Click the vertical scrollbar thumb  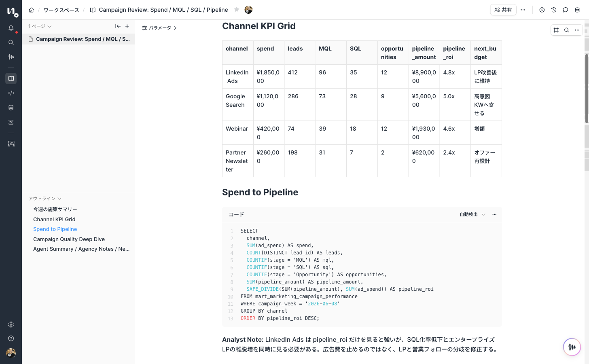coord(587,88)
